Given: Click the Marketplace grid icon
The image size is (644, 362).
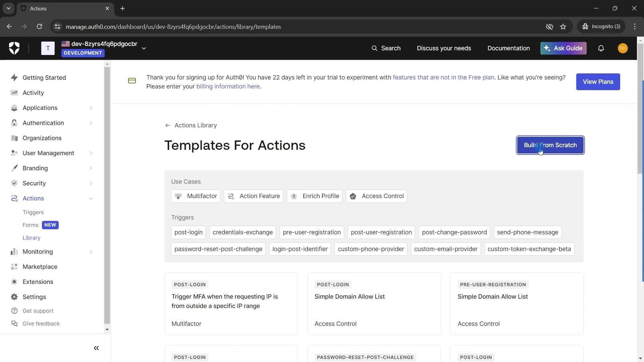Looking at the screenshot, I should (14, 267).
